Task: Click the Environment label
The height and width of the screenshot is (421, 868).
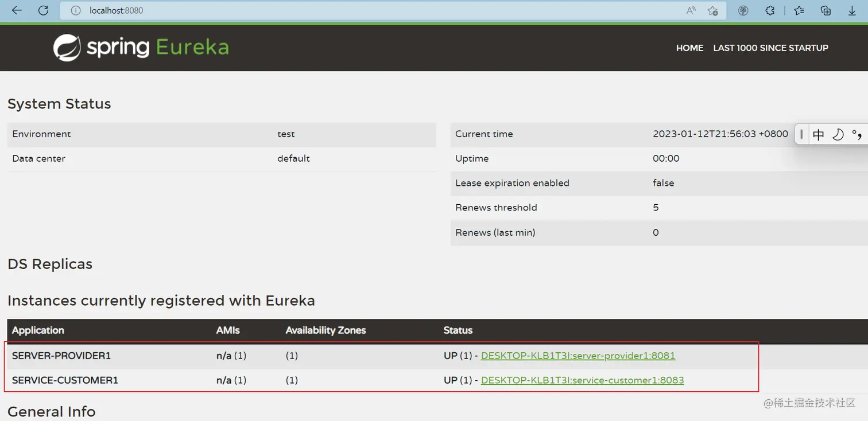Action: coord(41,134)
